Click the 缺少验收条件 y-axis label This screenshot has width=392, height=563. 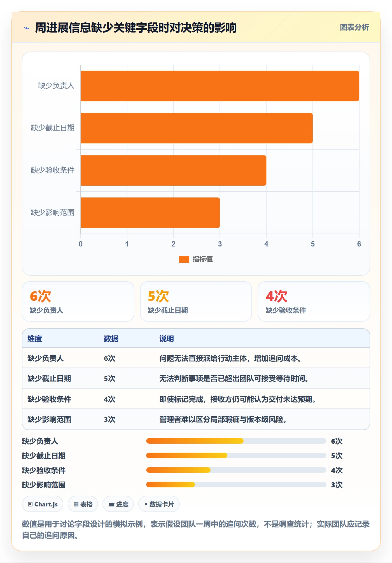coord(53,170)
